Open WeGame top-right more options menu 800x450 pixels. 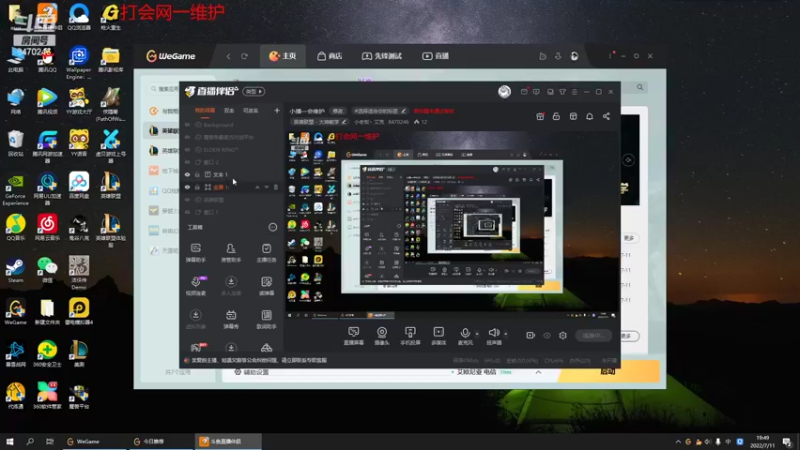tap(610, 56)
